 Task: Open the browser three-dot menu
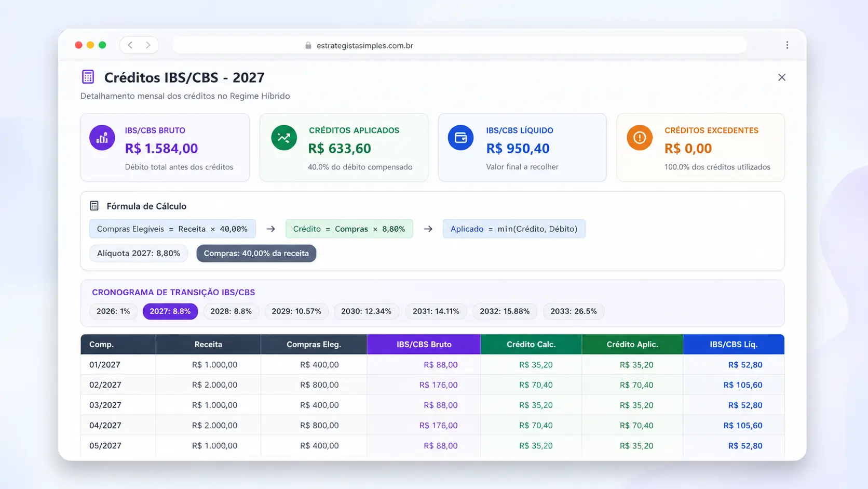point(787,45)
